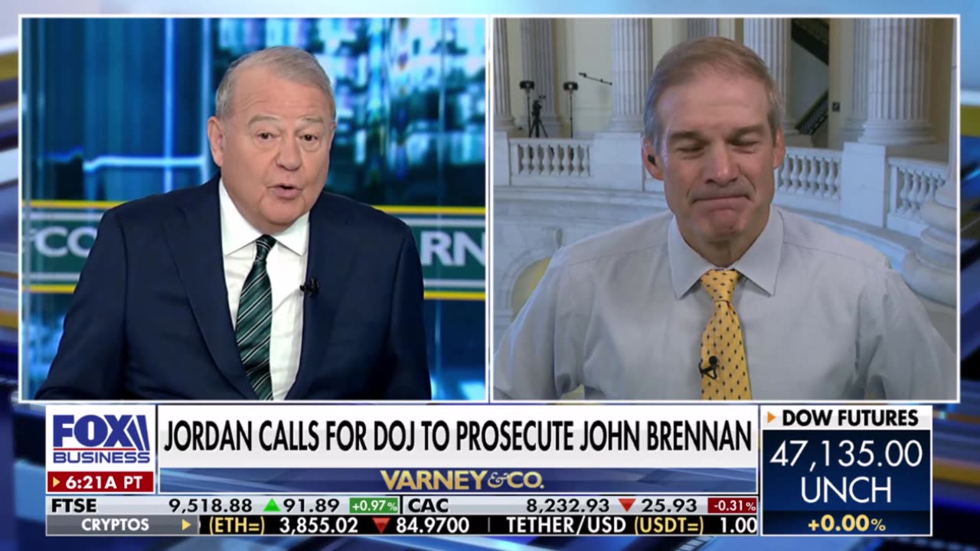Click the left host video panel

coord(254,208)
